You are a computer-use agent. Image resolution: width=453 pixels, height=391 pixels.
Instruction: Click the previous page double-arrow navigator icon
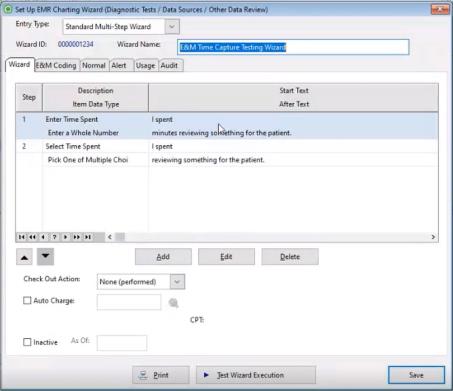[x=32, y=237]
